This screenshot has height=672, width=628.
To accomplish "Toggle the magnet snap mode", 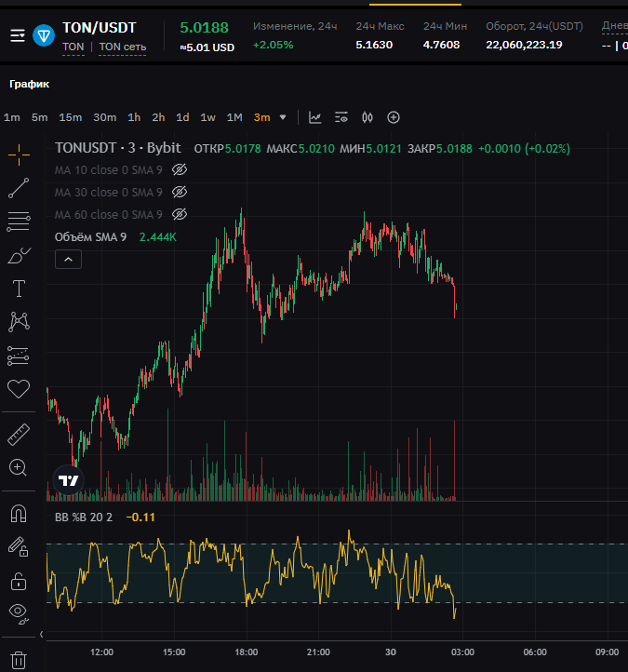I will 19,514.
